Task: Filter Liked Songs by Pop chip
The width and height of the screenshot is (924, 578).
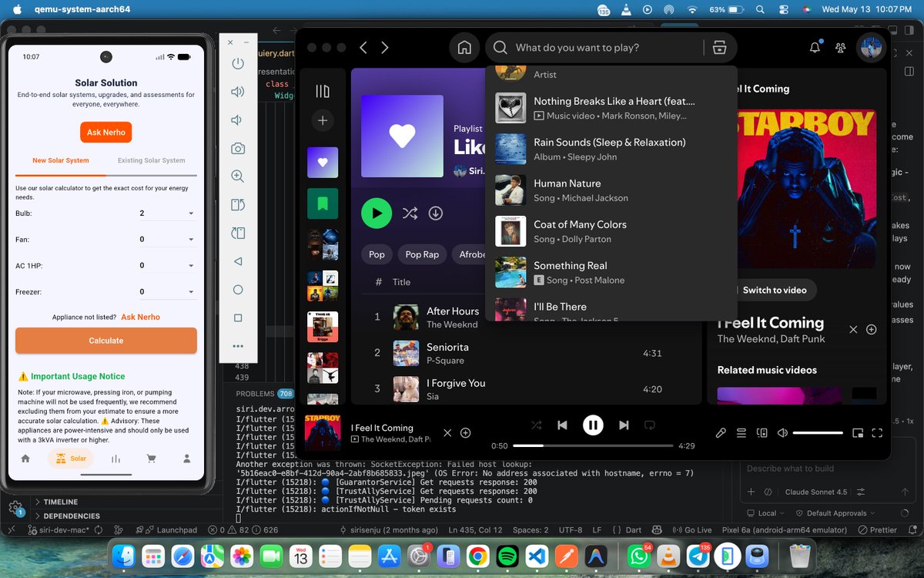Action: coord(377,254)
